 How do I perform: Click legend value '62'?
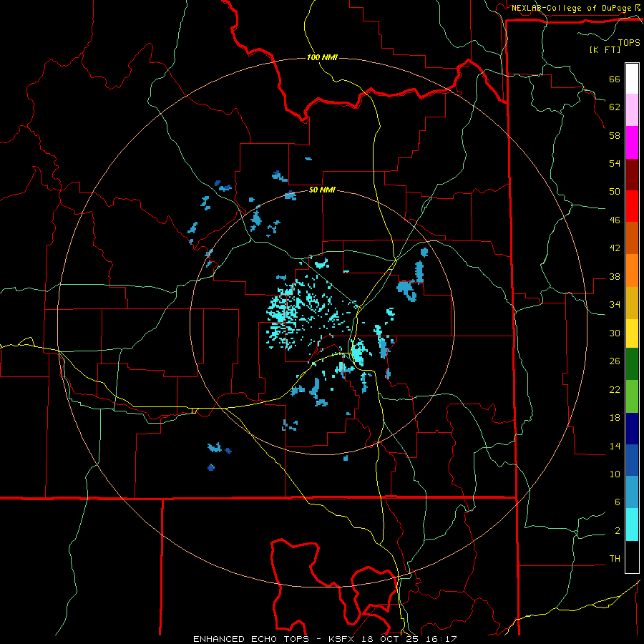[615, 107]
